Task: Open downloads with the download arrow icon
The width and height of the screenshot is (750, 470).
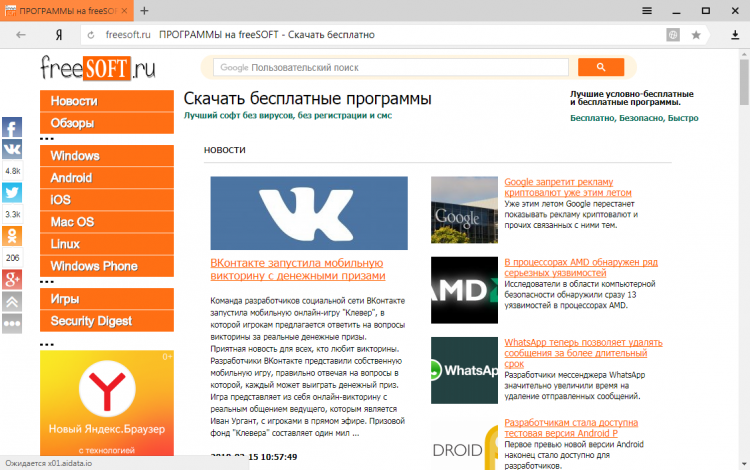Action: click(735, 35)
